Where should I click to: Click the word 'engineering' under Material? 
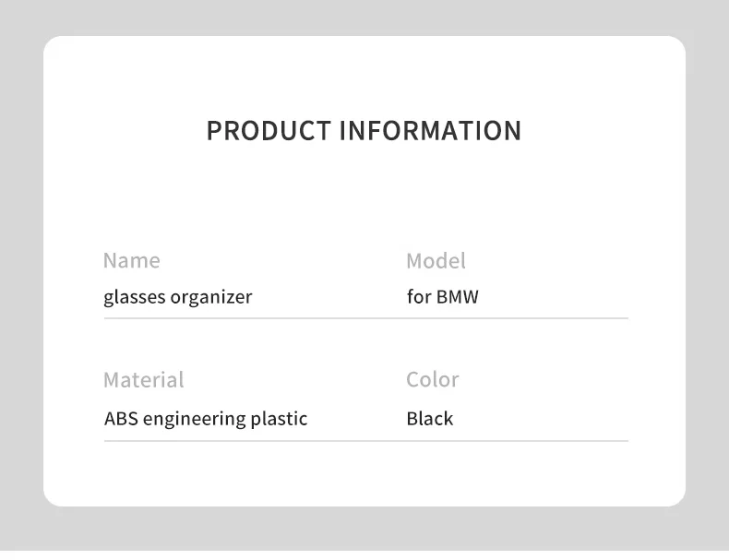[195, 420]
